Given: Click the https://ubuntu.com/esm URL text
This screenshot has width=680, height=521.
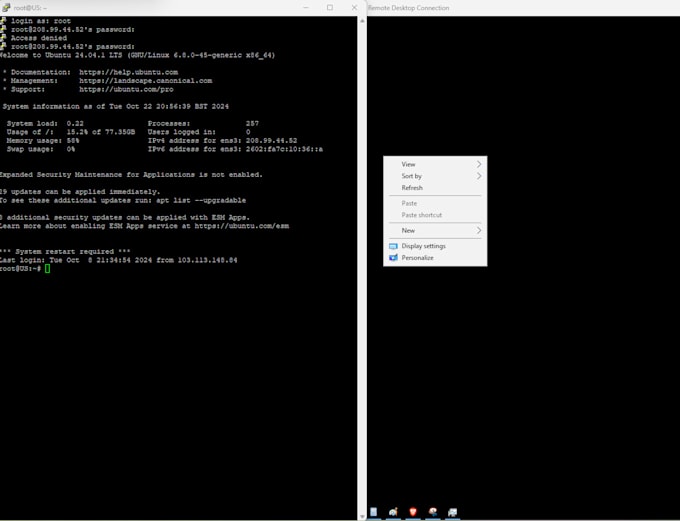Looking at the screenshot, I should tap(242, 226).
